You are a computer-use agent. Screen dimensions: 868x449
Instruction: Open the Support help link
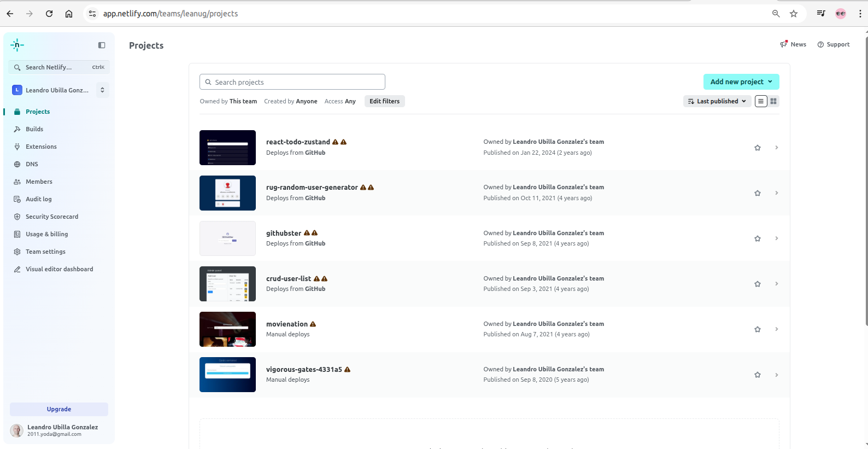tap(833, 45)
